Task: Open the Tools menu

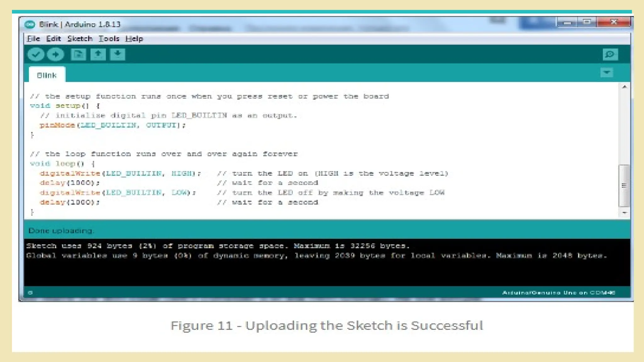Action: coord(109,39)
